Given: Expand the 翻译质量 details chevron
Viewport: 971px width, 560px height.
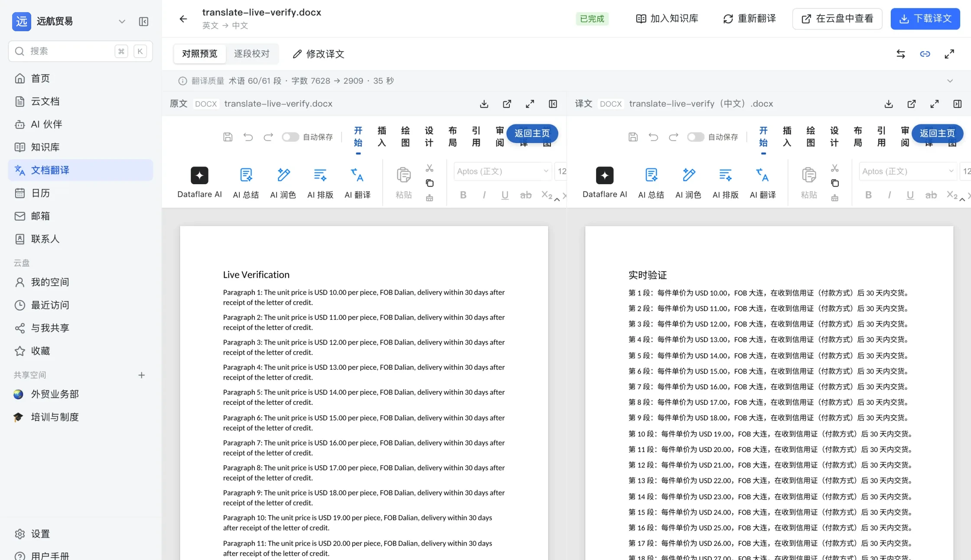Looking at the screenshot, I should 950,81.
